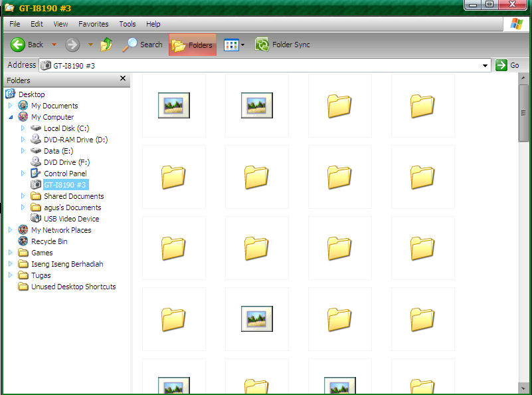Image resolution: width=532 pixels, height=395 pixels.
Task: Click the vertical scrollbar thumb
Action: coord(523,113)
